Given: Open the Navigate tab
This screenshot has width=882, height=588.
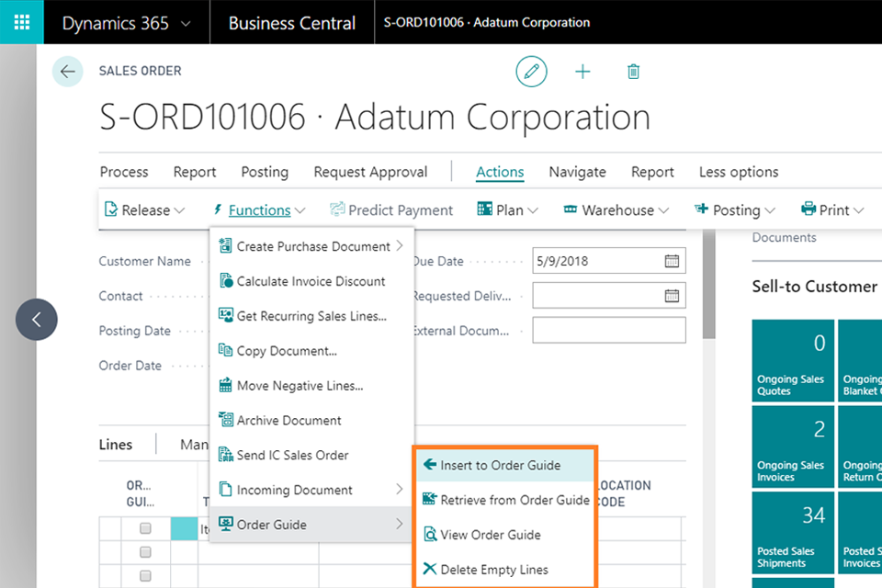Looking at the screenshot, I should click(577, 172).
